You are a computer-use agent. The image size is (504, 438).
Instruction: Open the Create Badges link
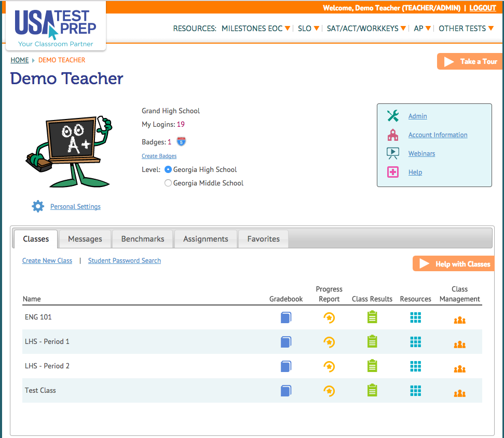159,156
